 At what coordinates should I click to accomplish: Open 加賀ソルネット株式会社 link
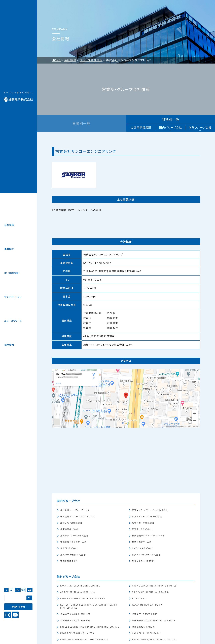coord(144,561)
